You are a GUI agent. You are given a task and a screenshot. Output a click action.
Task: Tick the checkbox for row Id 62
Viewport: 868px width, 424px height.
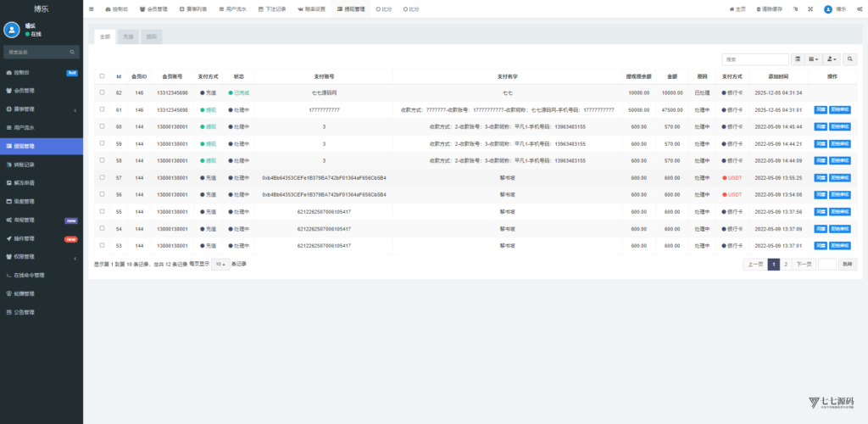[102, 92]
